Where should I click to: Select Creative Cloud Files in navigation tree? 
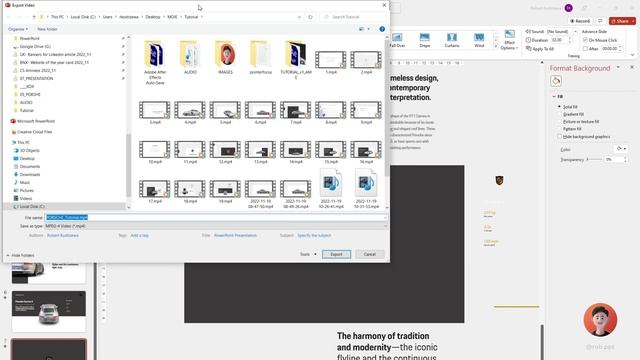[x=34, y=132]
